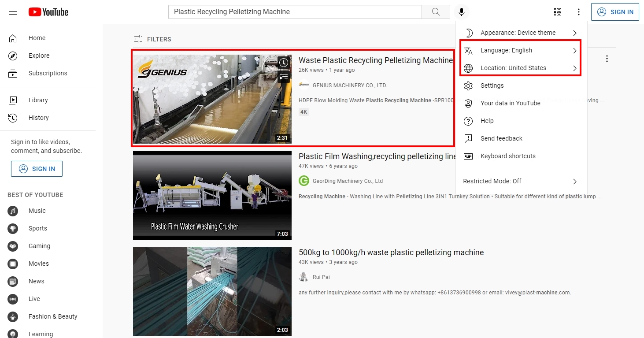This screenshot has height=338, width=644.
Task: Open Settings from the menu
Action: pyautogui.click(x=521, y=85)
